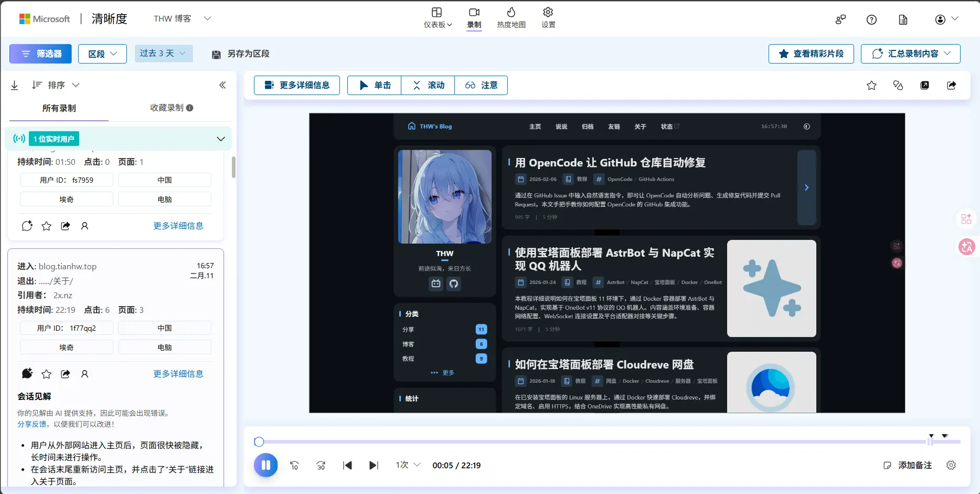The image size is (980, 494).
Task: Expand the 过去 3 天 date filter dropdown
Action: 164,53
